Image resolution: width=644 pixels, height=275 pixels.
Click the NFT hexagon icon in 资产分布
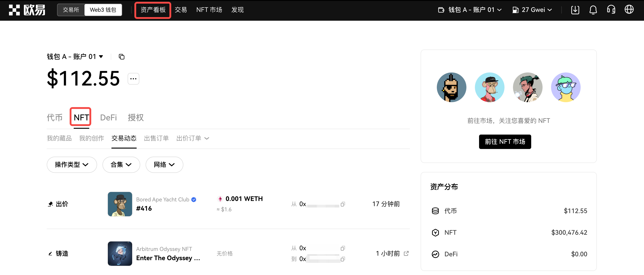tap(435, 233)
